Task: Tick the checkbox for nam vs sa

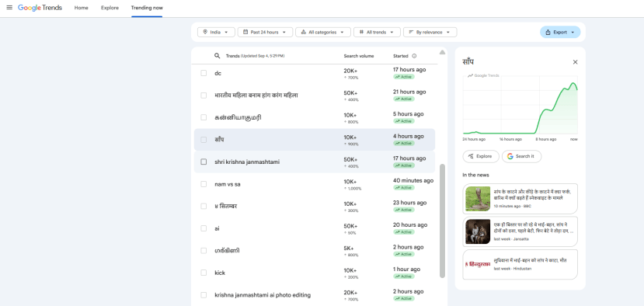Action: 204,184
